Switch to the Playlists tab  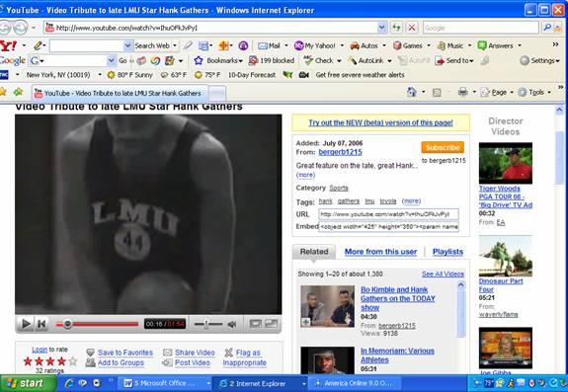447,252
